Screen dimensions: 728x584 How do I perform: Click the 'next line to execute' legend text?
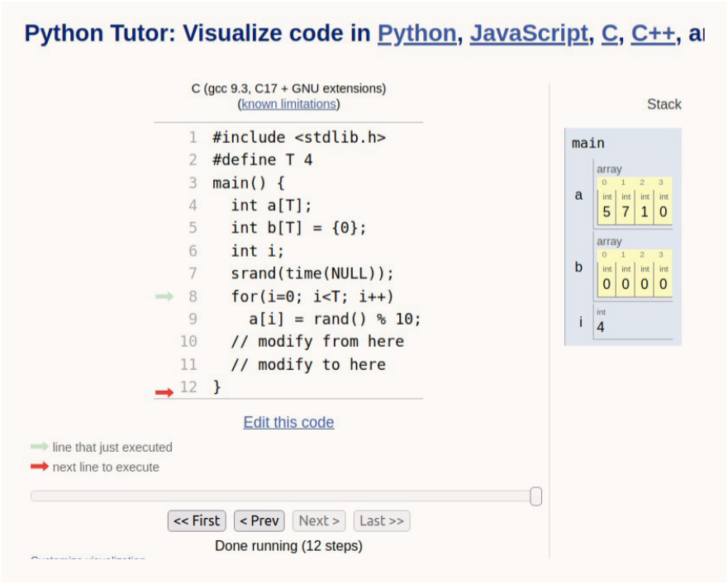[106, 468]
